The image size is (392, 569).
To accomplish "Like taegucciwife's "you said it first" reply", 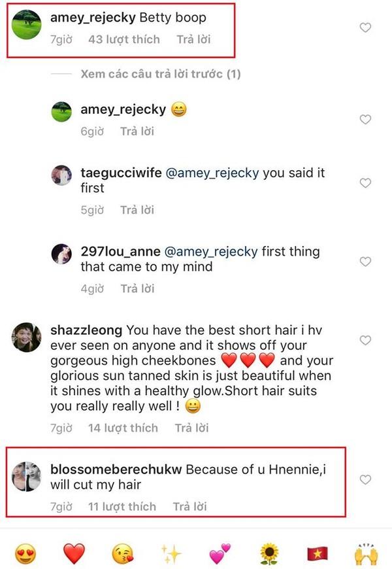I will pyautogui.click(x=366, y=183).
